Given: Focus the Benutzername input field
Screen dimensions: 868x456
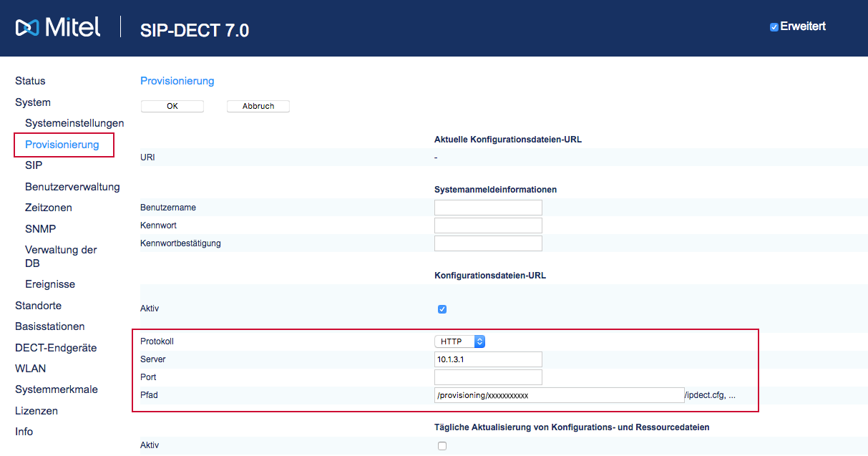Looking at the screenshot, I should [x=488, y=208].
